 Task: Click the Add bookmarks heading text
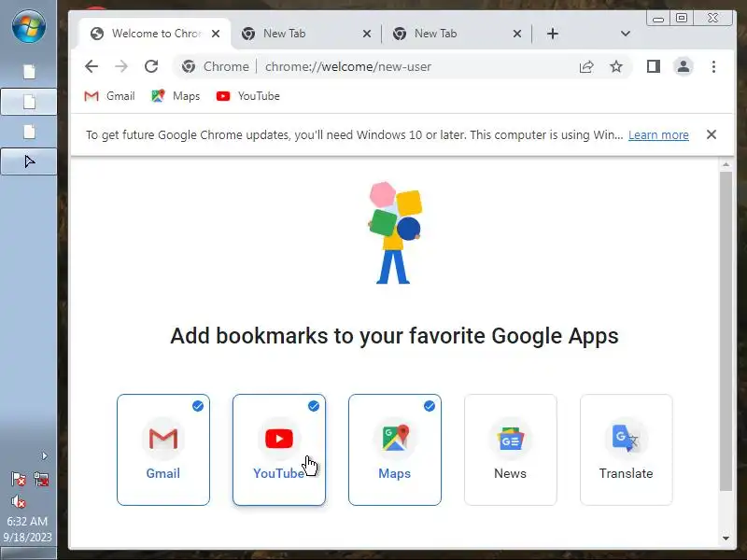[x=394, y=336]
